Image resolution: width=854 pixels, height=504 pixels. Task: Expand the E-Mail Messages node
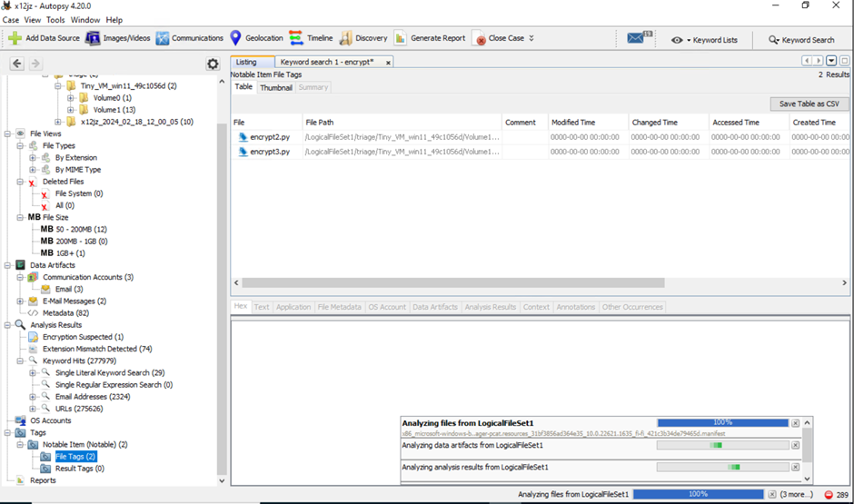pyautogui.click(x=20, y=301)
